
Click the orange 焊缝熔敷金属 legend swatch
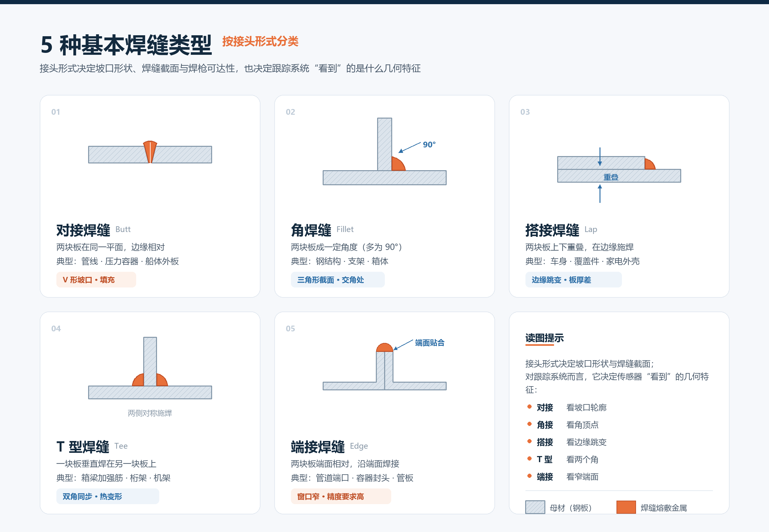[626, 507]
